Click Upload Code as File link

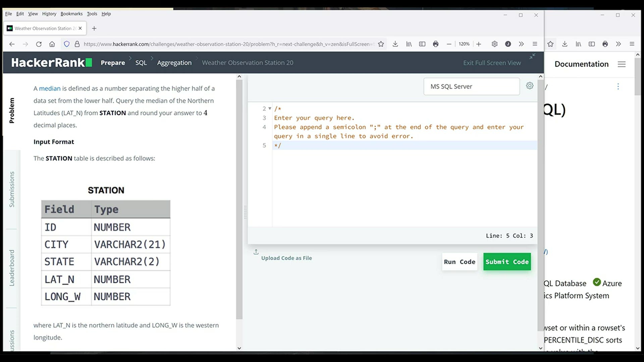pos(286,258)
